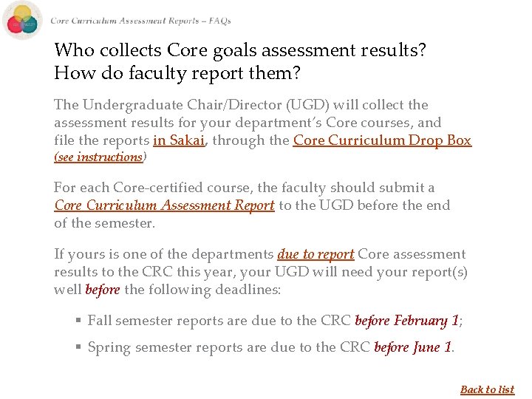Image resolution: width=532 pixels, height=399 pixels.
Task: Click the red circle in the logo
Action: coord(15,26)
